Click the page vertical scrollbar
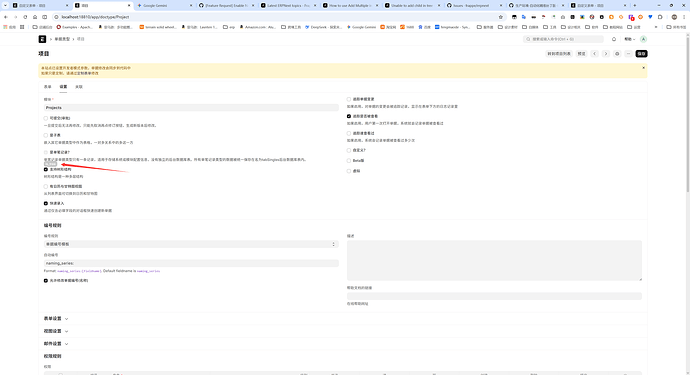Screen dimensions: 690x375 pos(687,114)
